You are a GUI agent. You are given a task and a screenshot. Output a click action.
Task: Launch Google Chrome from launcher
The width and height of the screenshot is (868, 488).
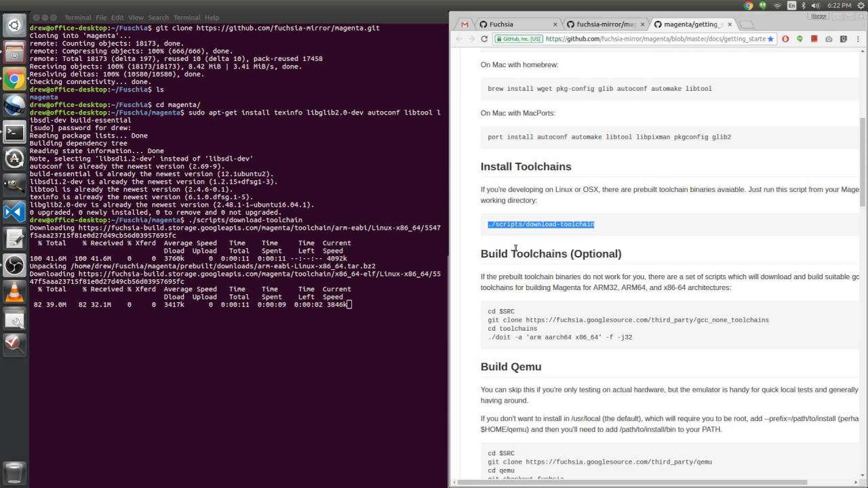coord(14,79)
